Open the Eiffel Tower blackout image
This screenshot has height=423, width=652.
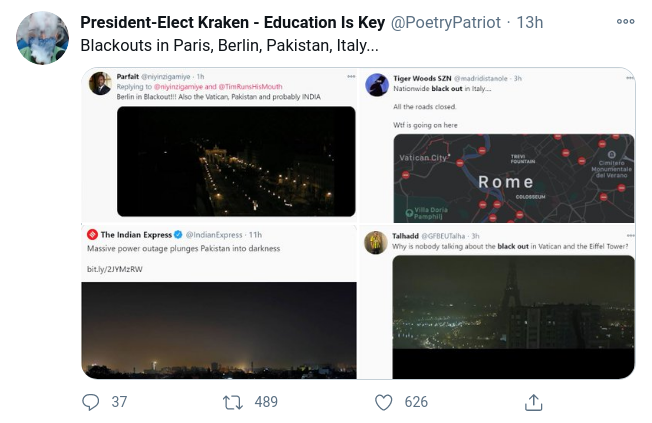coord(513,315)
